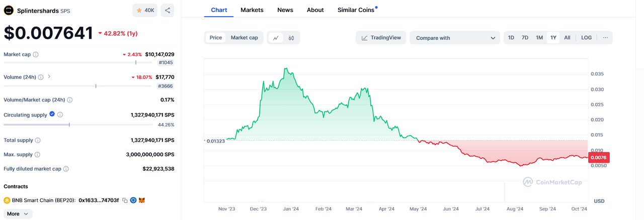
Task: Add token to MetaMask fox icon
Action: pos(142,200)
